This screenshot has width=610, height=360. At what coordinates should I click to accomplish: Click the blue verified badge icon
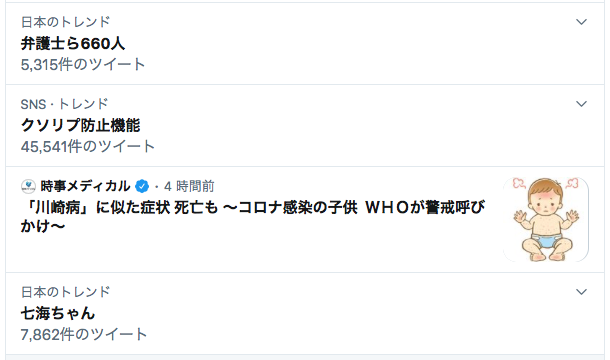(x=142, y=186)
